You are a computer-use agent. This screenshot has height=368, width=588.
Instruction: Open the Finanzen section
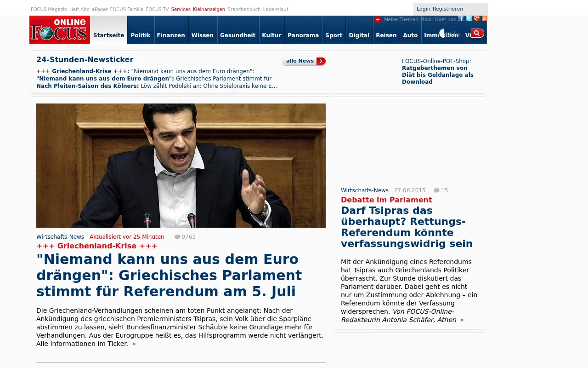(x=171, y=35)
